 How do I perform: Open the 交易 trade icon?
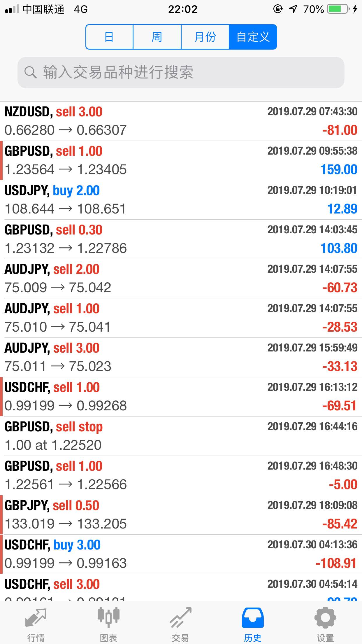181,617
